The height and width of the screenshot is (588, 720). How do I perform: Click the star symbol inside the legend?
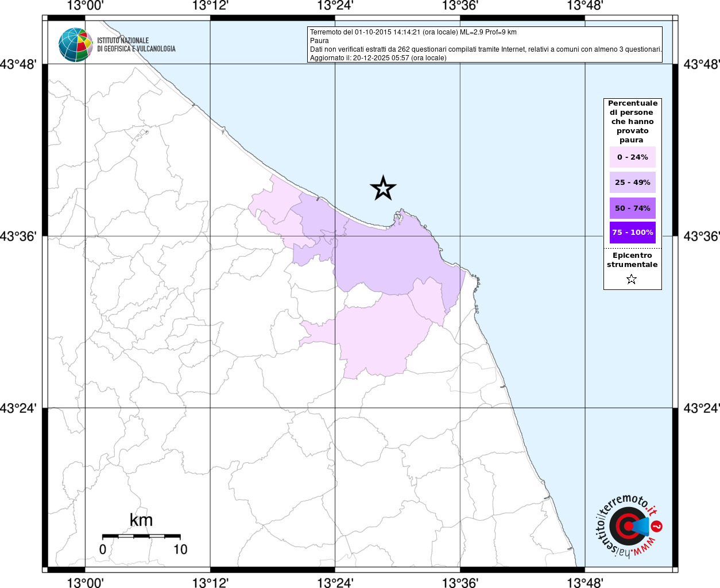click(632, 280)
